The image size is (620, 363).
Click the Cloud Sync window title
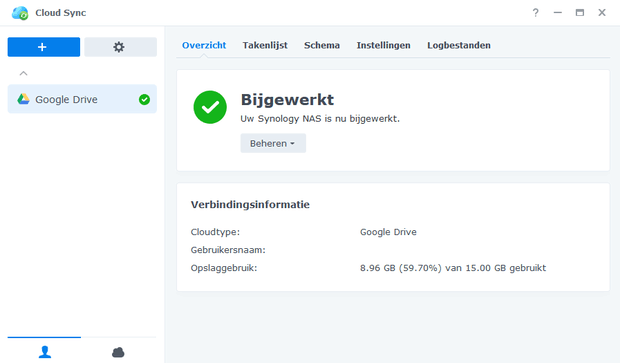(x=60, y=13)
